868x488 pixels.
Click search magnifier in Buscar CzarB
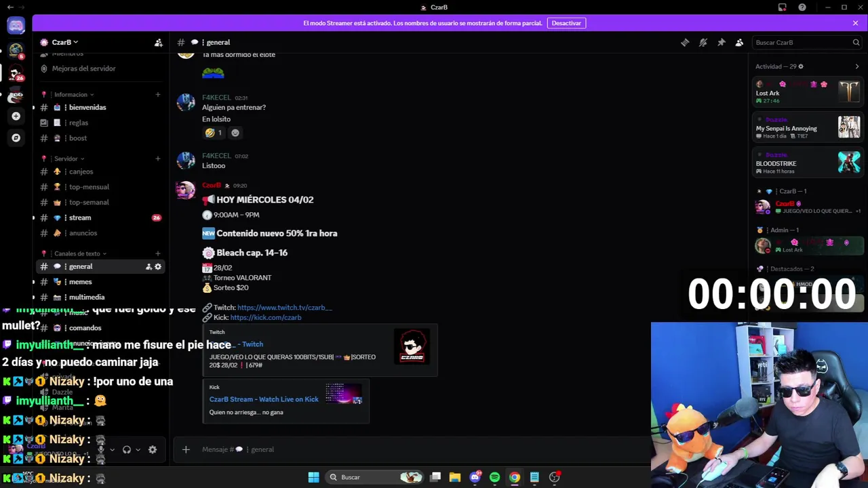pos(856,42)
